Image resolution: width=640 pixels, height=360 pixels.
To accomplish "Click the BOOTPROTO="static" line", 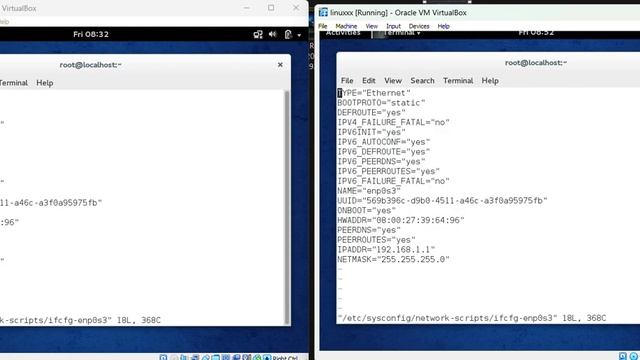I will (381, 103).
